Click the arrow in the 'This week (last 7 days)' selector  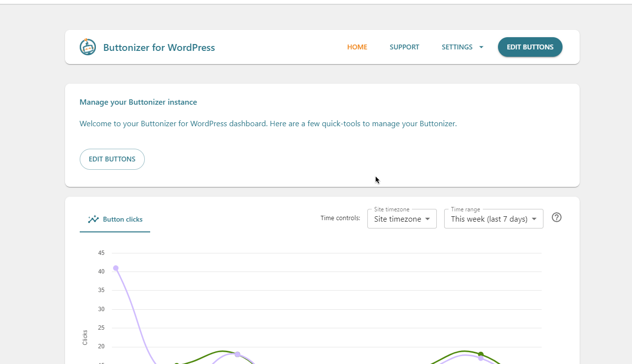[534, 219]
